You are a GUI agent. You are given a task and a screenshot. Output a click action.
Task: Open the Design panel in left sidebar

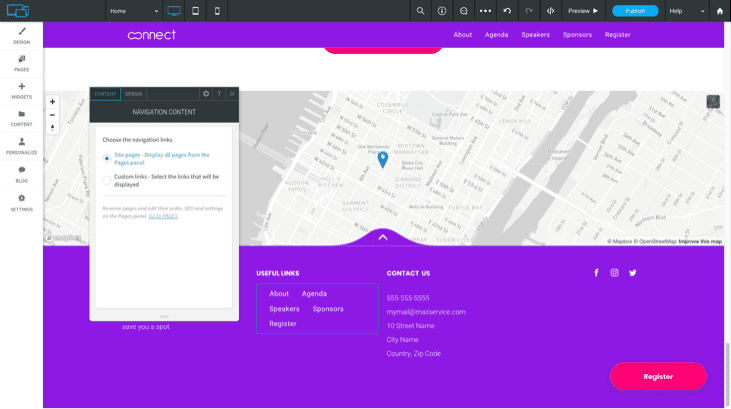pyautogui.click(x=21, y=36)
